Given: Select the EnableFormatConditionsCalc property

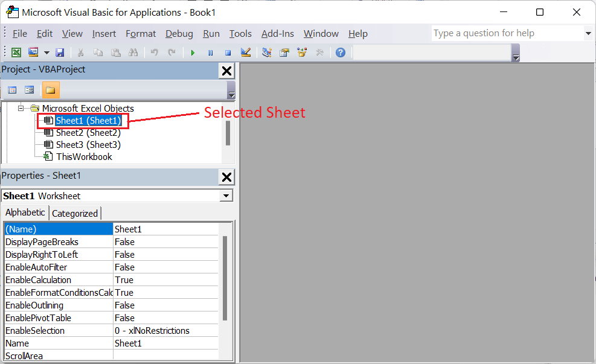Looking at the screenshot, I should pyautogui.click(x=59, y=293).
